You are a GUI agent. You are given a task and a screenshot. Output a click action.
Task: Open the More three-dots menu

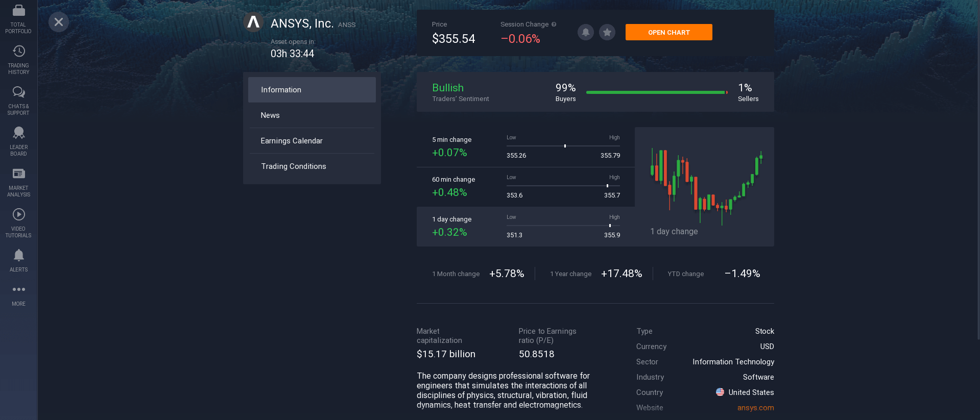click(x=18, y=289)
